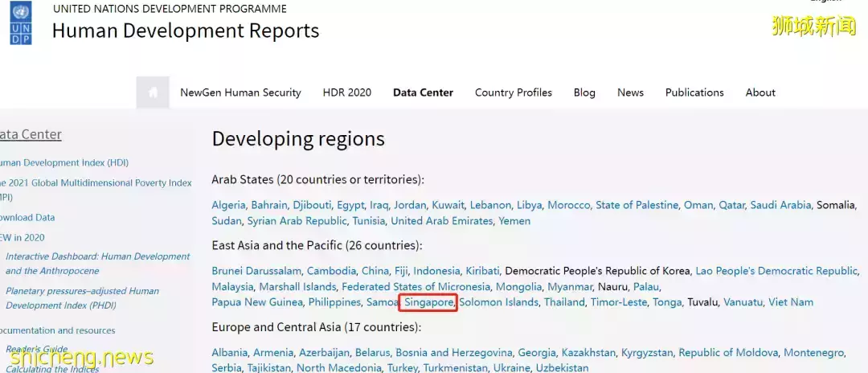Open the Mongolia country link
Image resolution: width=868 pixels, height=373 pixels.
[x=518, y=287]
